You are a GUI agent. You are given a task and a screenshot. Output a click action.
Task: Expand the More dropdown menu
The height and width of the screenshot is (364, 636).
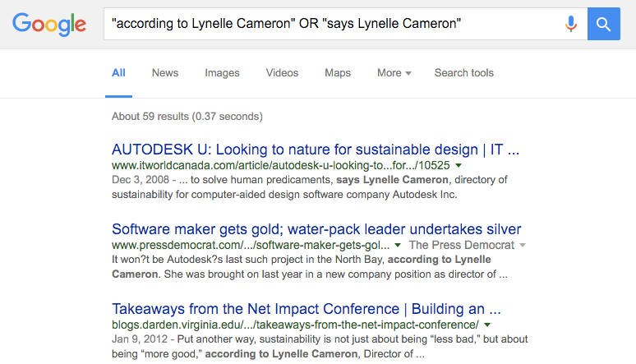coord(394,73)
